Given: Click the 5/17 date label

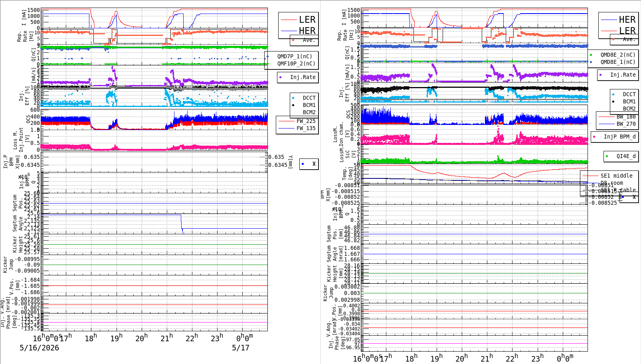Looking at the screenshot, I should [240, 348].
